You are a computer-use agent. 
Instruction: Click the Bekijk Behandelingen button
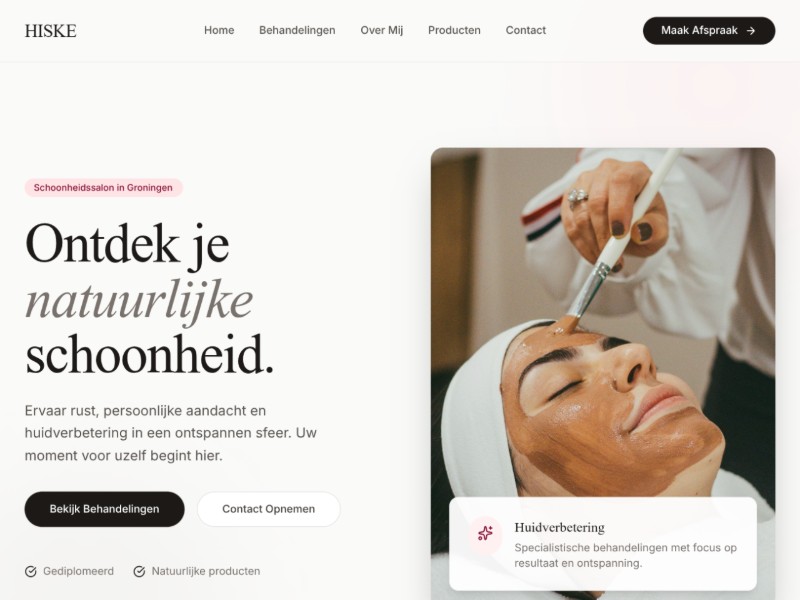click(x=105, y=509)
